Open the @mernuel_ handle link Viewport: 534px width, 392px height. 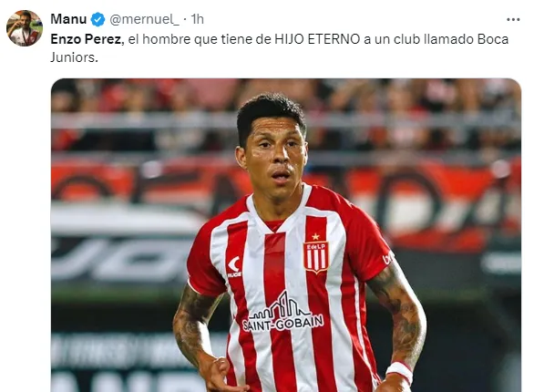(144, 19)
